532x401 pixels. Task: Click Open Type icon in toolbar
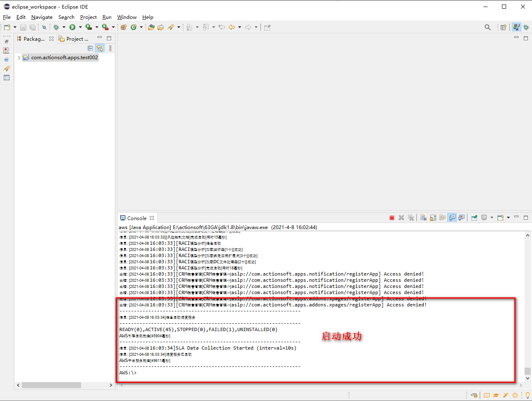click(x=151, y=28)
